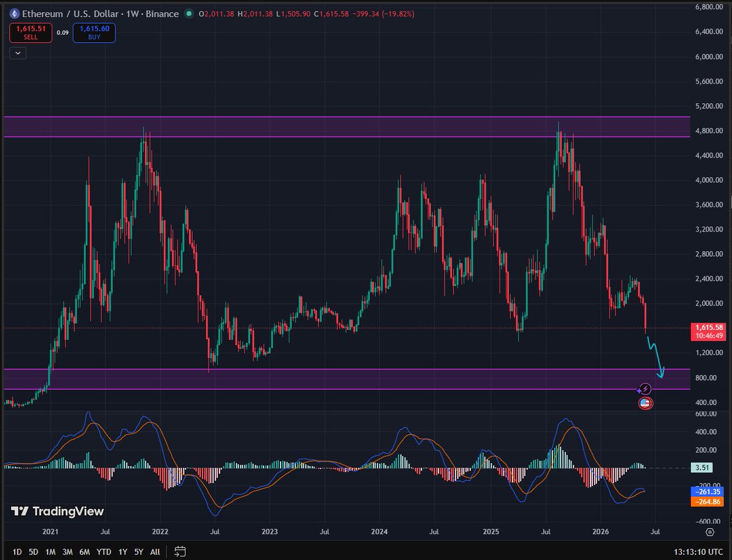This screenshot has height=560, width=732.
Task: Click the green market status dot
Action: click(190, 13)
